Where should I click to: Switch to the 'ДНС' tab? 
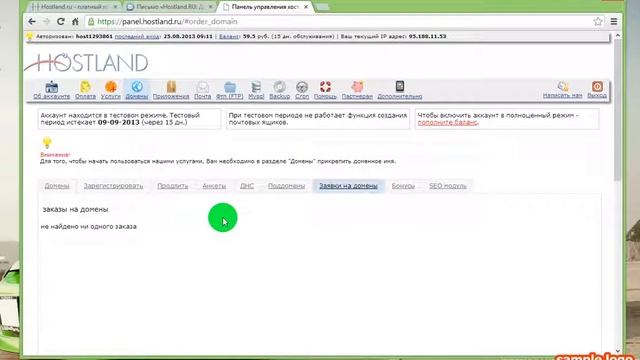(247, 186)
